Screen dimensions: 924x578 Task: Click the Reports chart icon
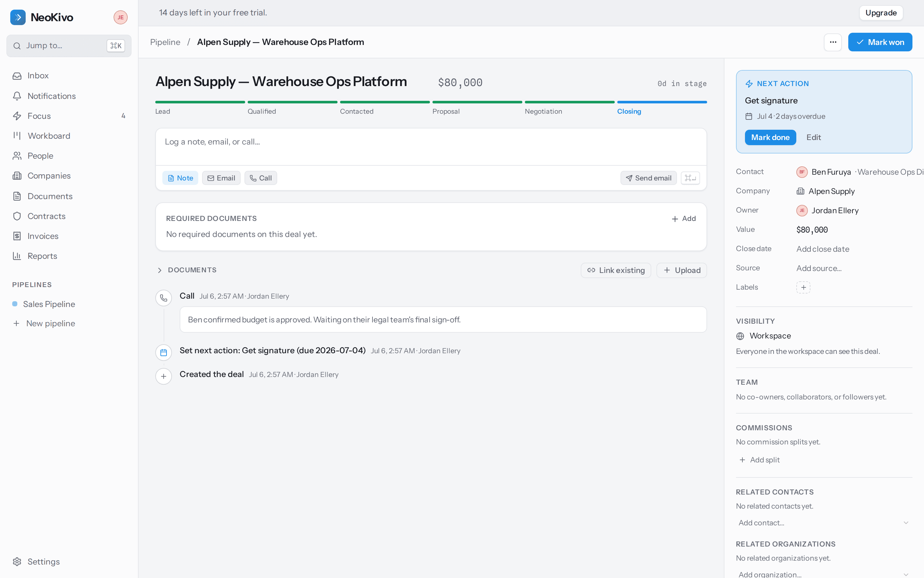pos(17,256)
